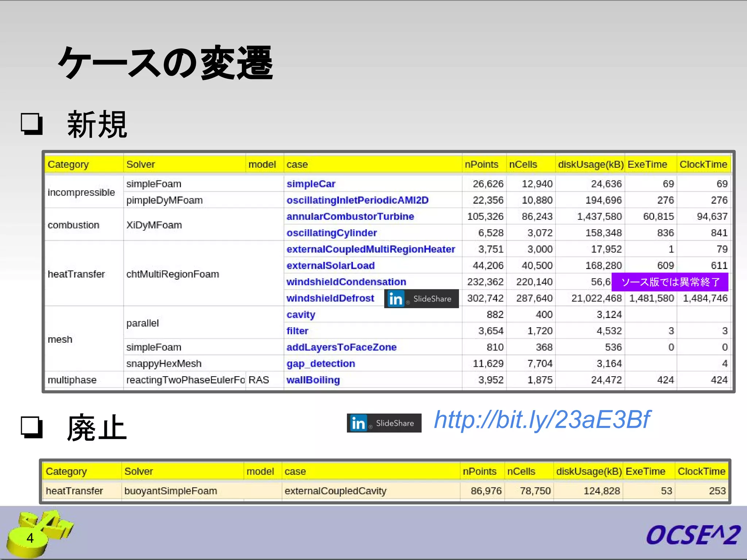This screenshot has width=747, height=560.
Task: Open the wallBoiling case link
Action: tap(313, 380)
